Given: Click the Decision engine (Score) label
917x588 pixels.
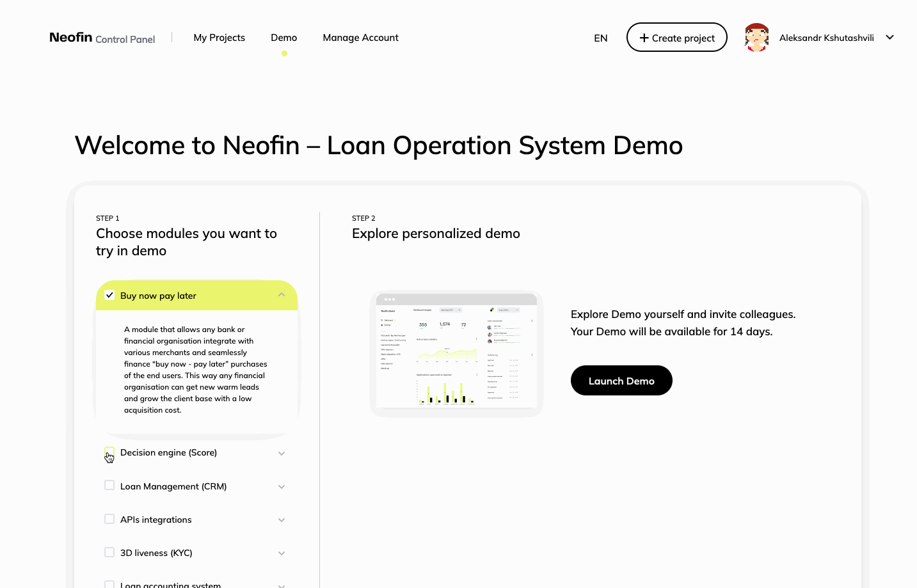Looking at the screenshot, I should pos(168,452).
